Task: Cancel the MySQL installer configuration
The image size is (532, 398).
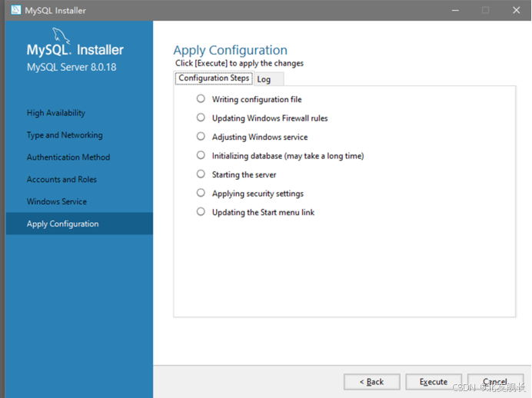Action: click(x=495, y=382)
